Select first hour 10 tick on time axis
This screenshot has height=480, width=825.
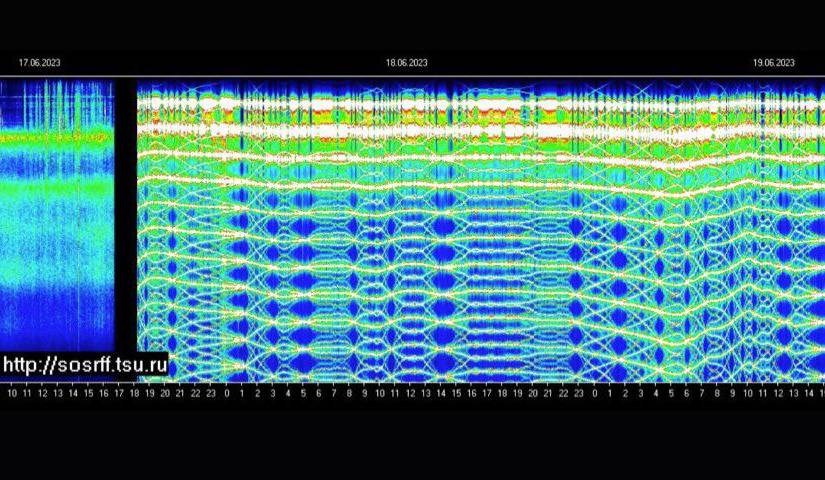pos(12,395)
